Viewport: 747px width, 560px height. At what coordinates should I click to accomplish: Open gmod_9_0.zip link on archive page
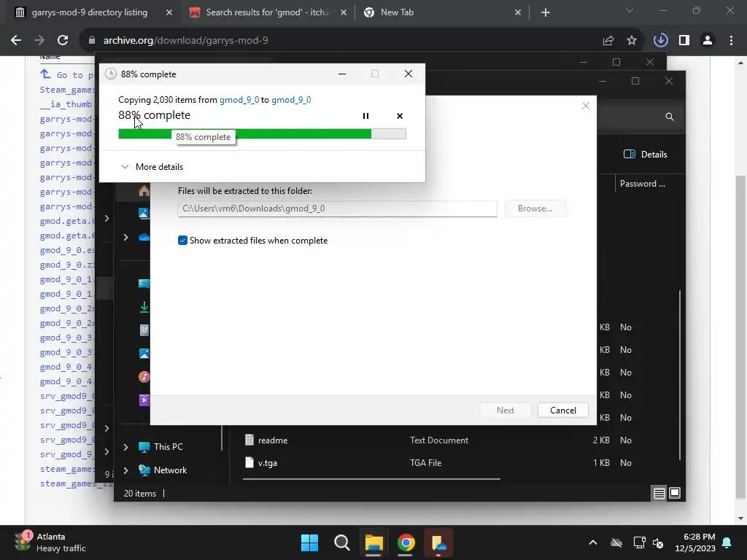click(66, 265)
